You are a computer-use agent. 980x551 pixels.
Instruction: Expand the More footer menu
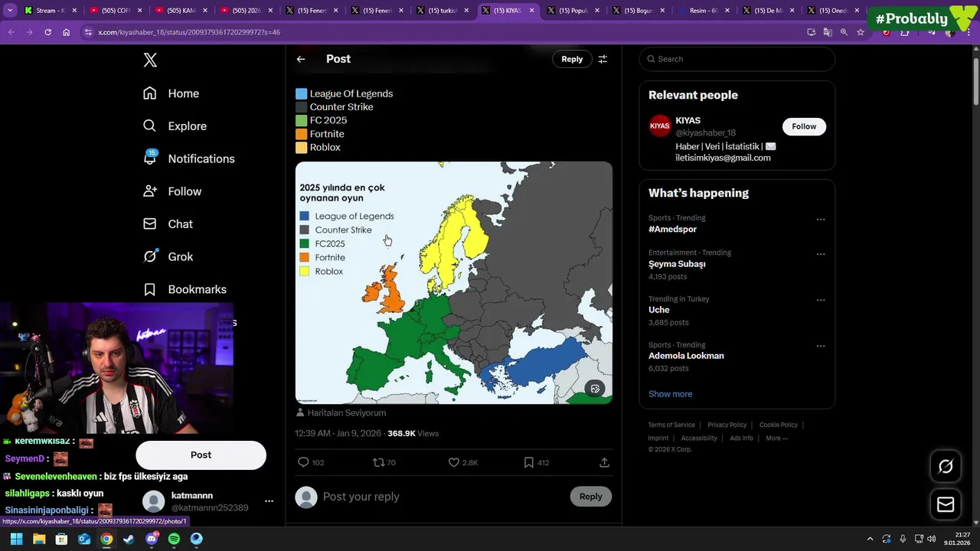tap(776, 439)
